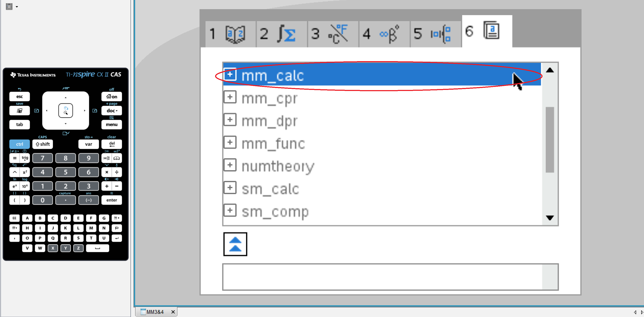Expand the numtheory library
The width and height of the screenshot is (644, 317).
(230, 165)
